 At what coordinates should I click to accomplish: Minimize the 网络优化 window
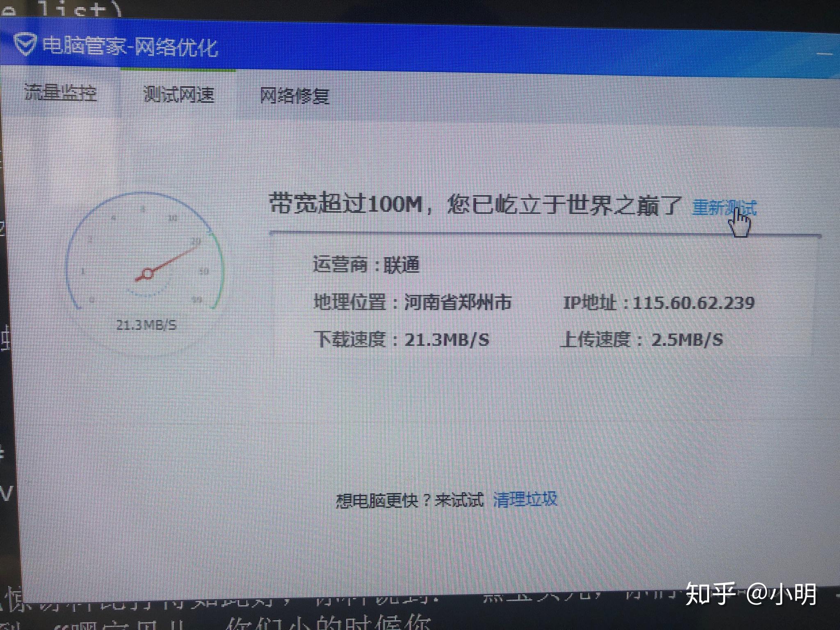[x=824, y=53]
